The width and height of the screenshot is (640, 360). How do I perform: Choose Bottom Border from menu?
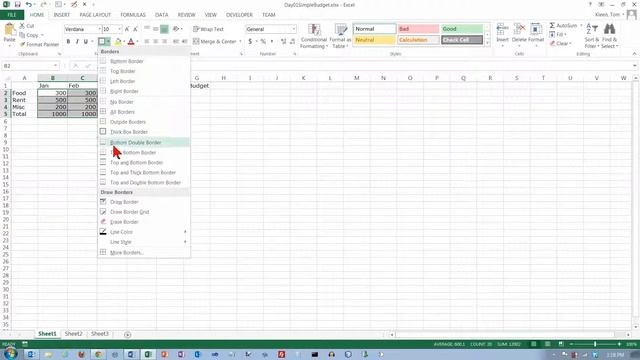144,61
